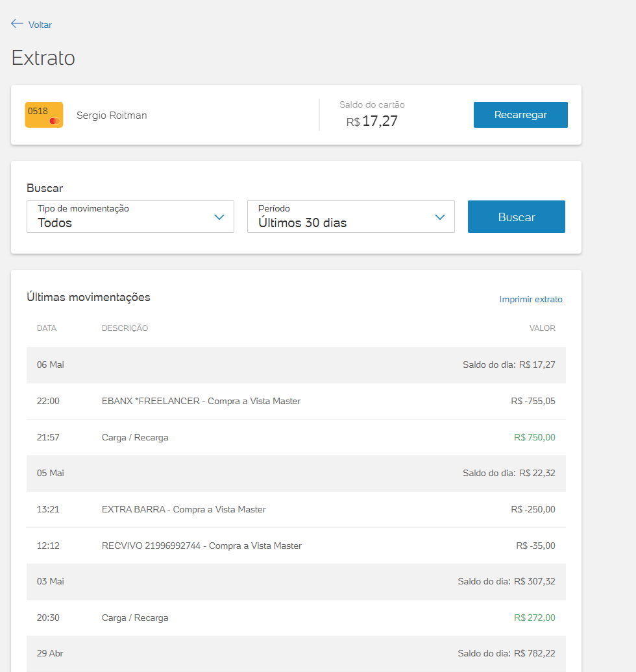
Task: Open the Tipo de movimentação dropdown
Action: (130, 217)
